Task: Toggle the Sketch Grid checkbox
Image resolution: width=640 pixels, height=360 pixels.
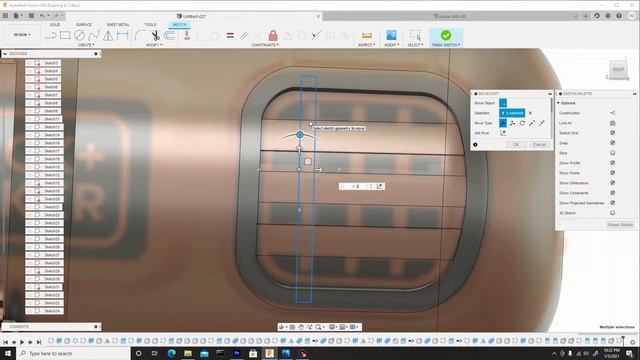Action: coord(613,133)
